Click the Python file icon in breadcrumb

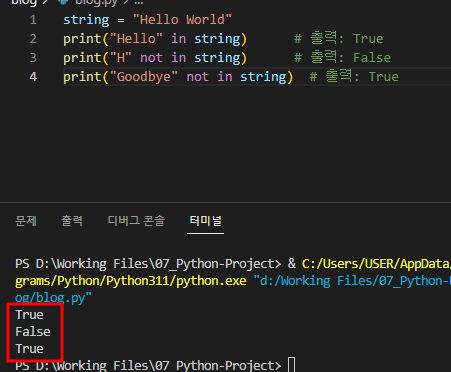[63, 2]
